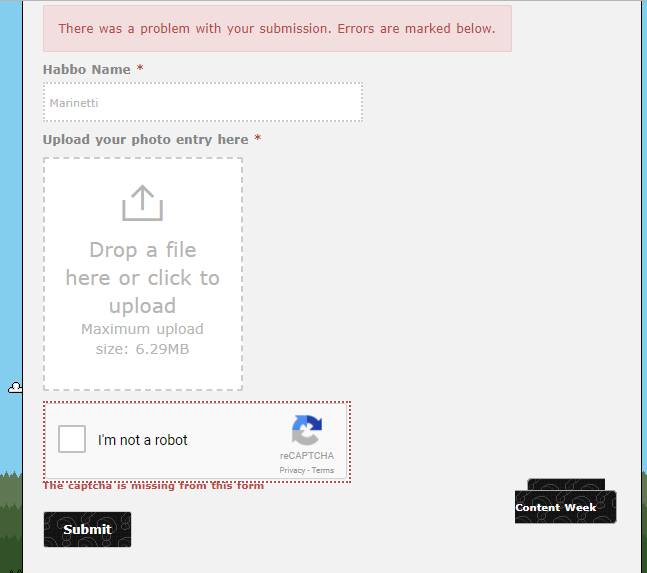Click the small cloud icon at left edge
The image size is (647, 573).
pos(15,388)
